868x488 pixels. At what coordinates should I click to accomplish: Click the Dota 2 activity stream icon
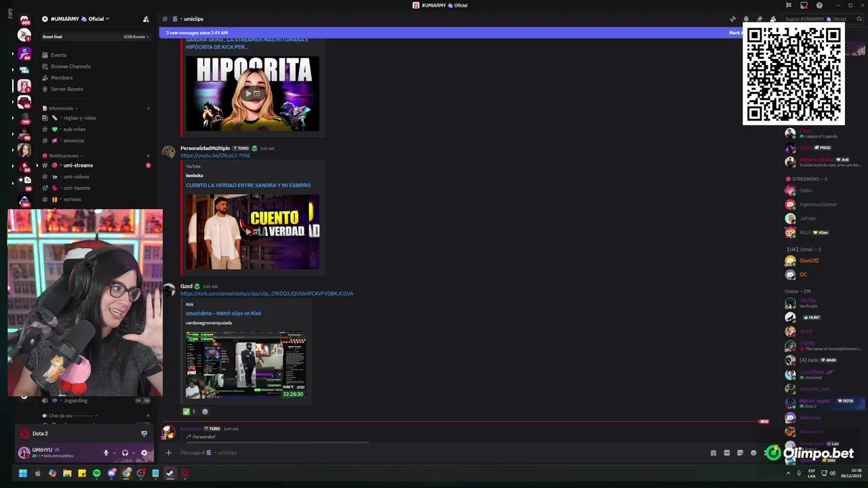144,434
